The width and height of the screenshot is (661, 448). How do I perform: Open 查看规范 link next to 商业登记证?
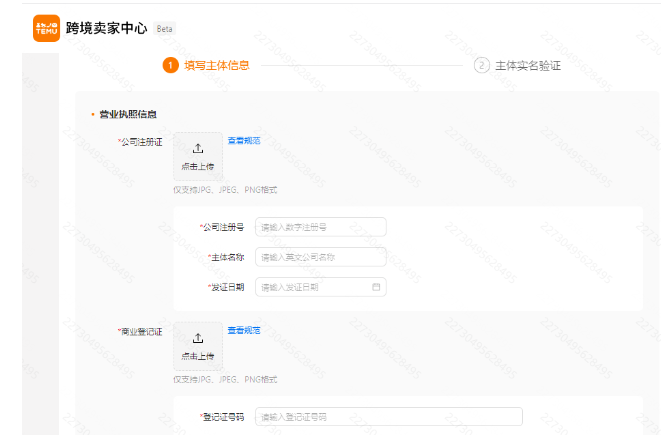pos(244,330)
